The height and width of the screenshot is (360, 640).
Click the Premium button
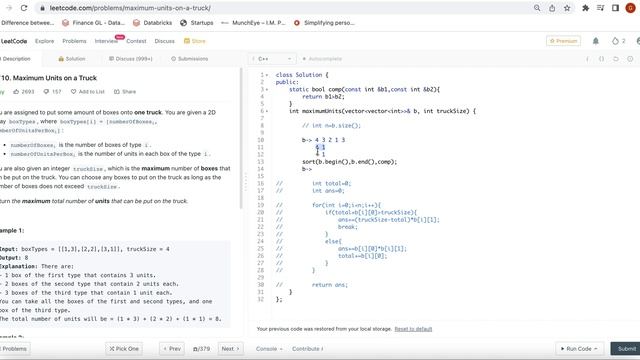tap(563, 41)
